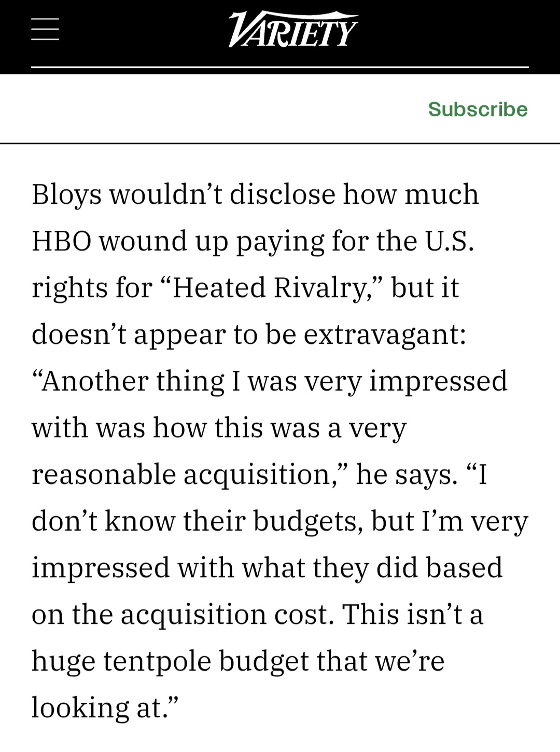
Task: Open the hamburger navigation menu
Action: [x=45, y=29]
